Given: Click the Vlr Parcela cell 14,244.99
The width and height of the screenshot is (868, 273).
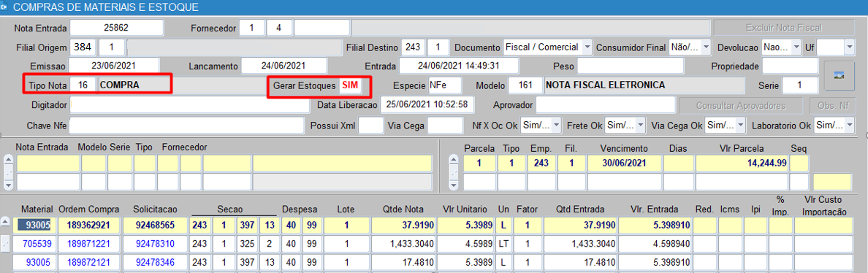Looking at the screenshot, I should (742, 164).
